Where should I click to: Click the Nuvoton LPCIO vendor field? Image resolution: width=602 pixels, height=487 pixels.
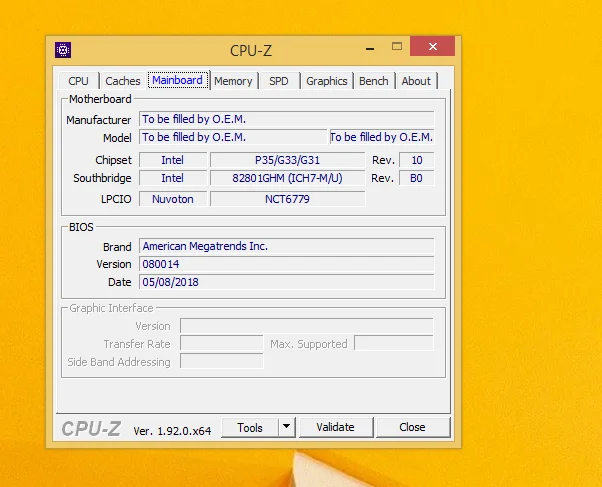coord(173,199)
